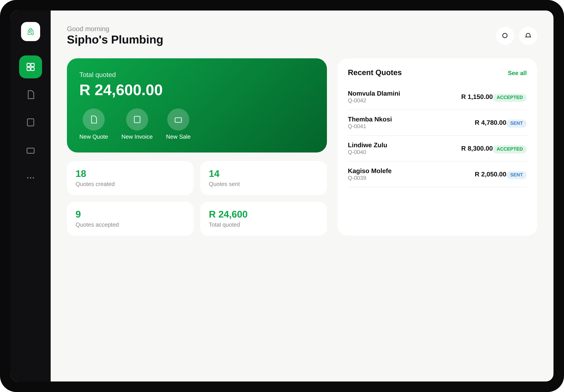
Task: Click the SENT badge for Themba Nkosi
Action: pos(516,123)
